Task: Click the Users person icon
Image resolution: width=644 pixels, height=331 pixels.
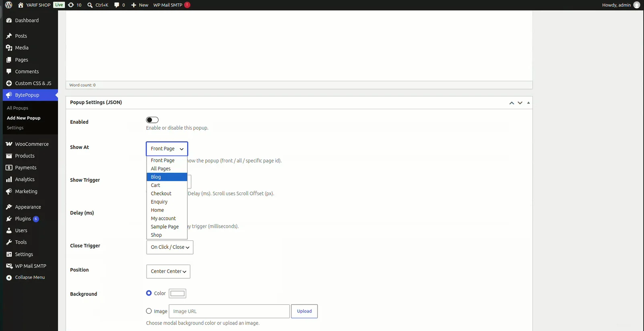Action: (x=9, y=230)
